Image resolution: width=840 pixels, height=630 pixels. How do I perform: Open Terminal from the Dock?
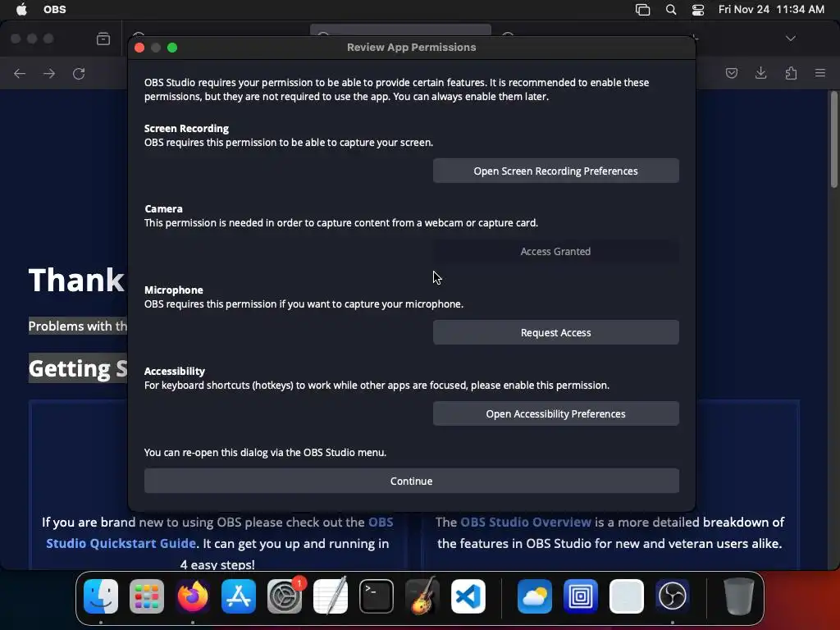tap(376, 596)
